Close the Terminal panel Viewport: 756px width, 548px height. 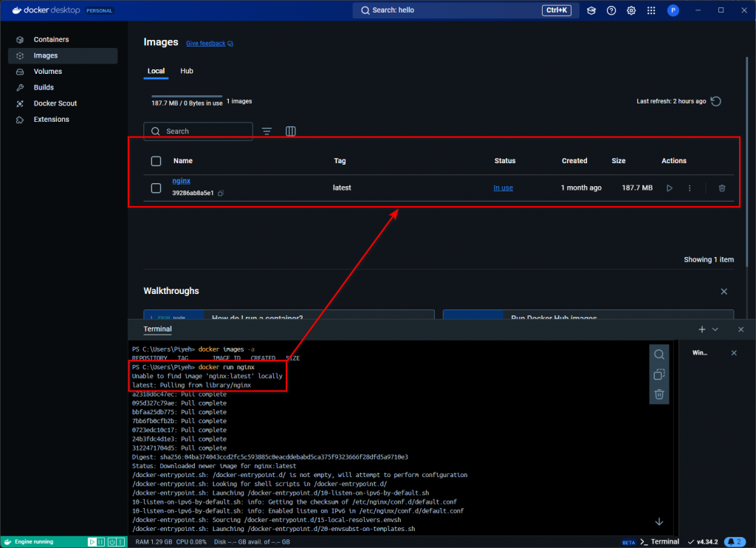[x=741, y=329]
